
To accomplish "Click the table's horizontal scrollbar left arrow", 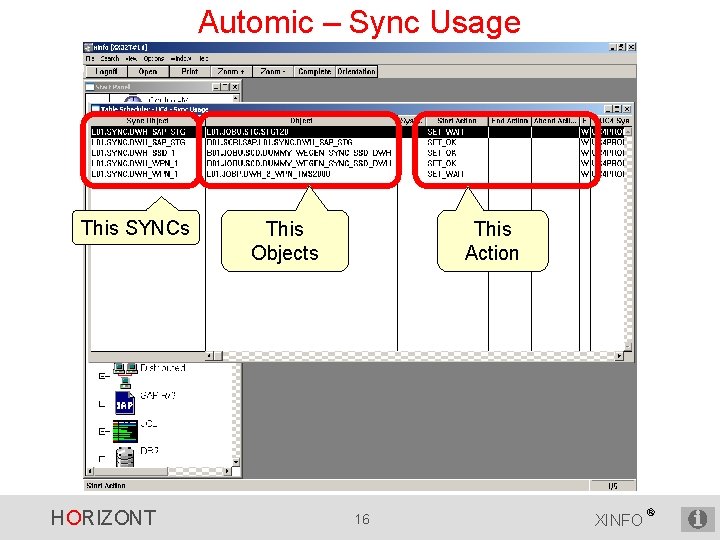I will [209, 356].
